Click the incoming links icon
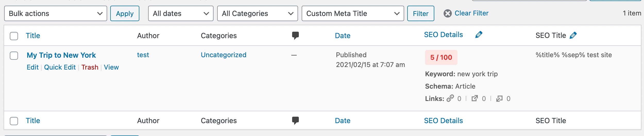Screen dimensions: 644x136 coord(499,98)
